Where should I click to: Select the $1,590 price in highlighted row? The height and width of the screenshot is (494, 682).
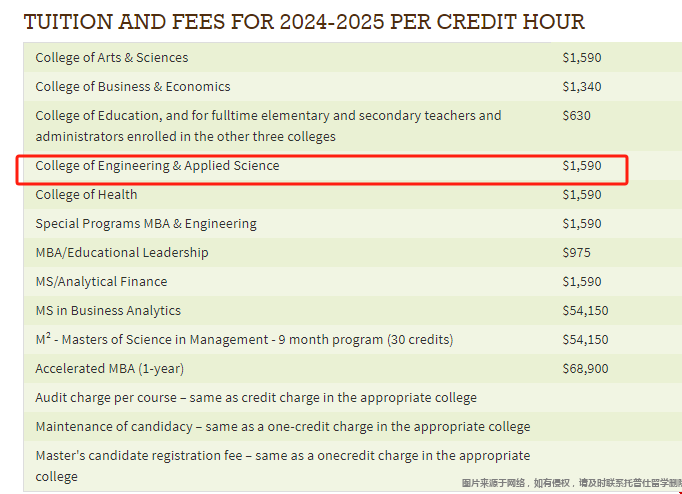pos(582,166)
